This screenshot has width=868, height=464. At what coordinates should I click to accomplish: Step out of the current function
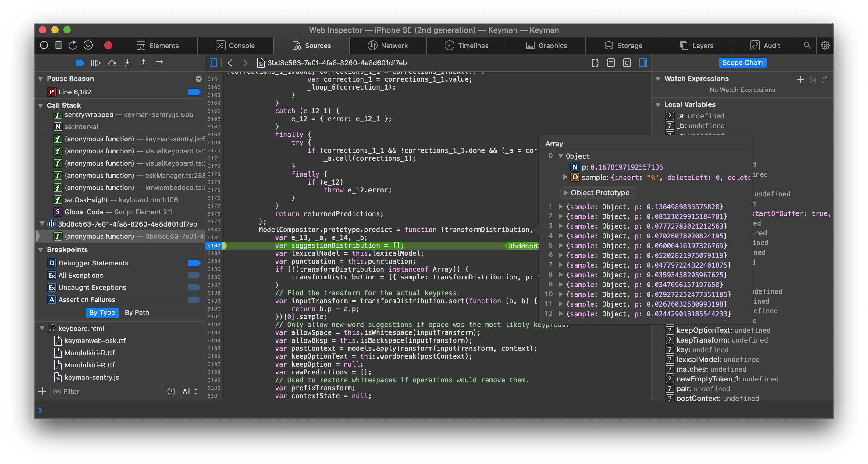143,63
